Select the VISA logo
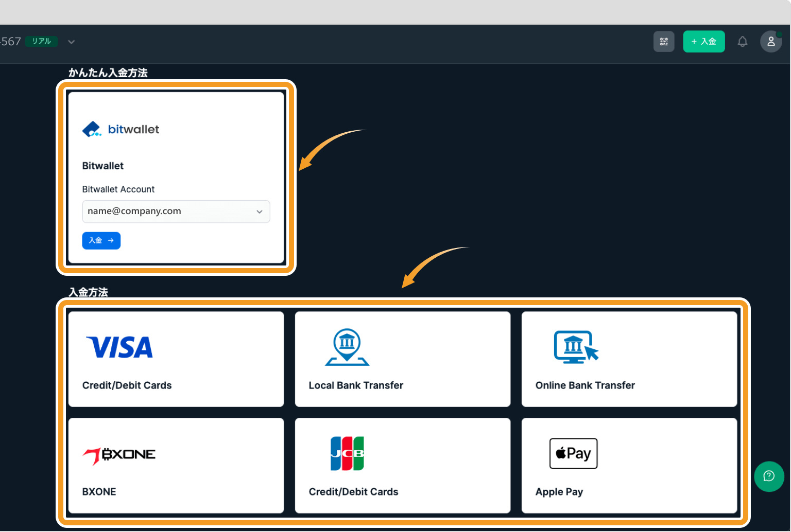Image resolution: width=791 pixels, height=532 pixels. [x=120, y=347]
